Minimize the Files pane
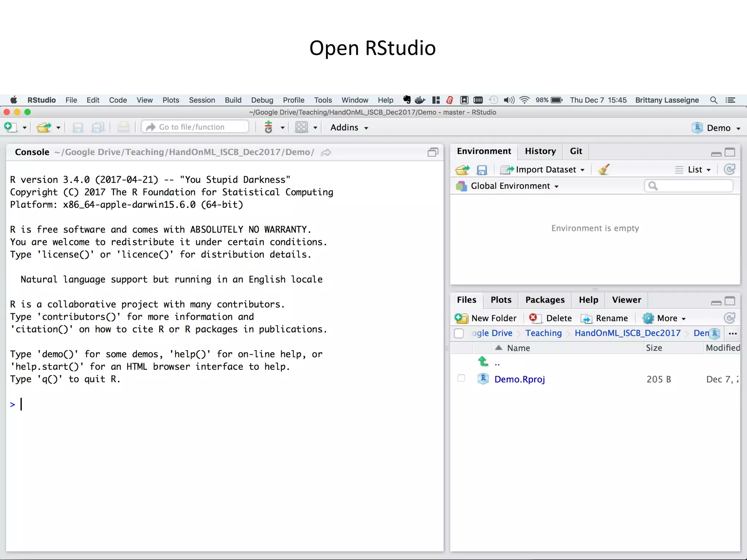 pos(716,303)
